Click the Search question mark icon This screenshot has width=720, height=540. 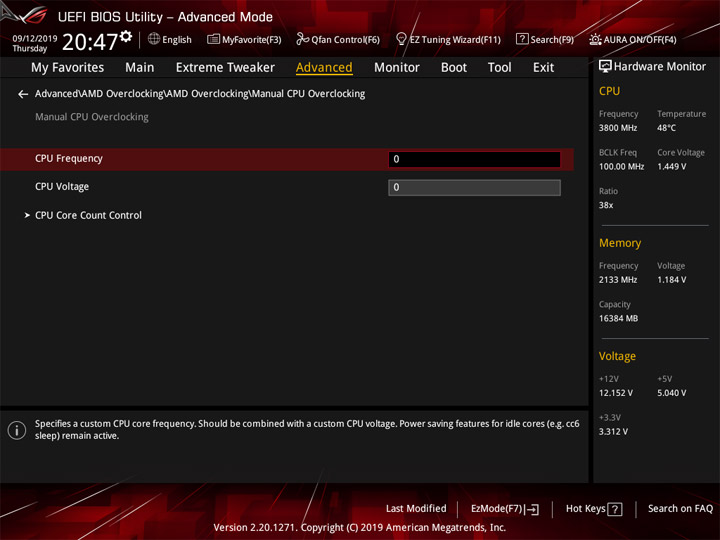click(x=522, y=39)
